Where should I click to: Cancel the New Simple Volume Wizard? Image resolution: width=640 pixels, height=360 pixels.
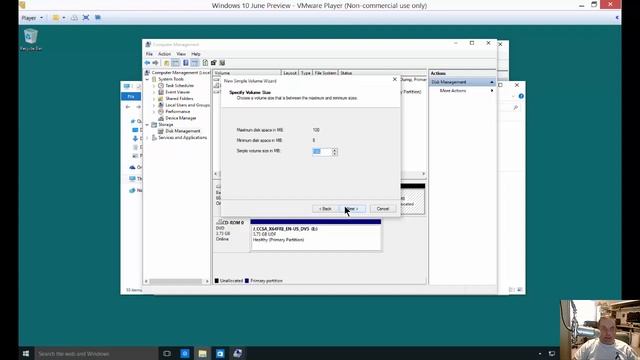click(x=383, y=209)
